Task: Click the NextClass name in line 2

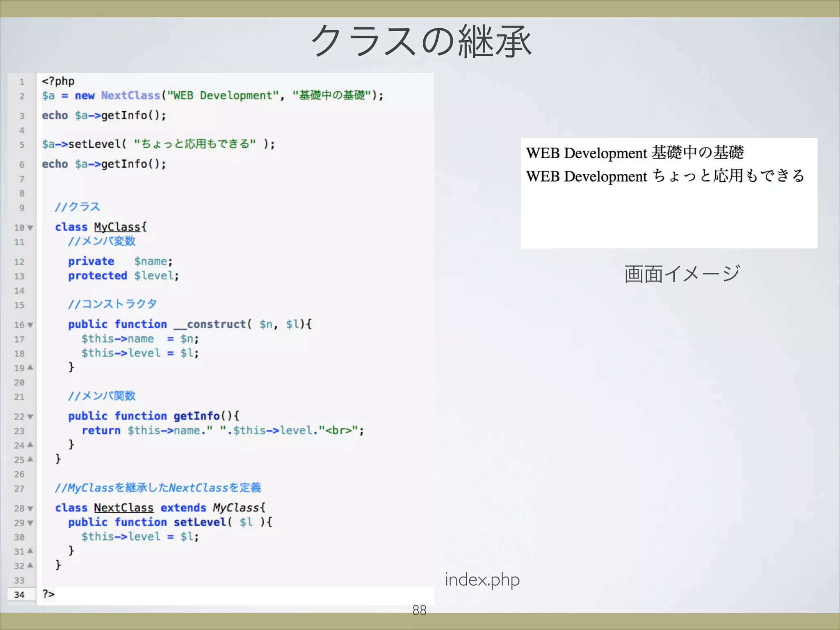Action: [130, 95]
